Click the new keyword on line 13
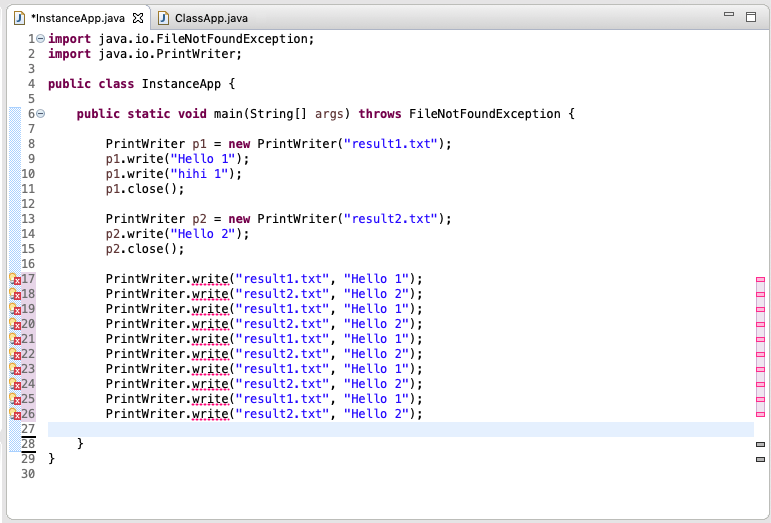 [239, 219]
